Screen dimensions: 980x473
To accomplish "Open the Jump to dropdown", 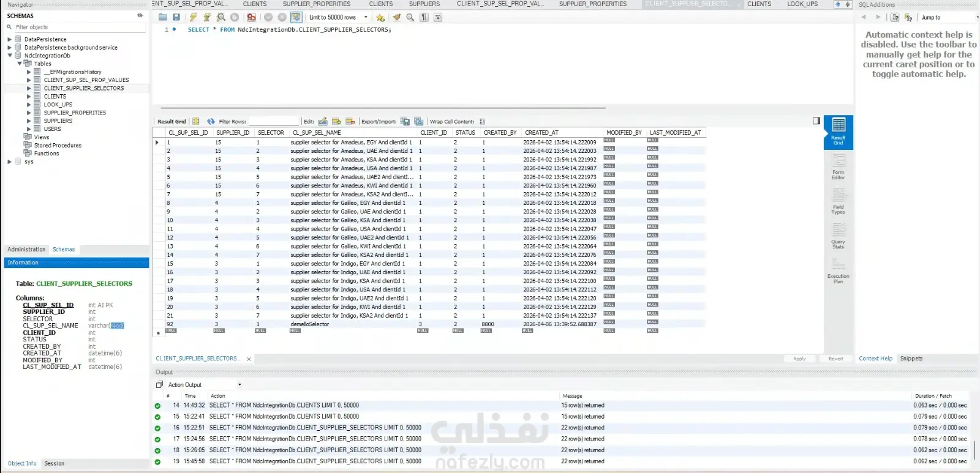I will [x=948, y=17].
